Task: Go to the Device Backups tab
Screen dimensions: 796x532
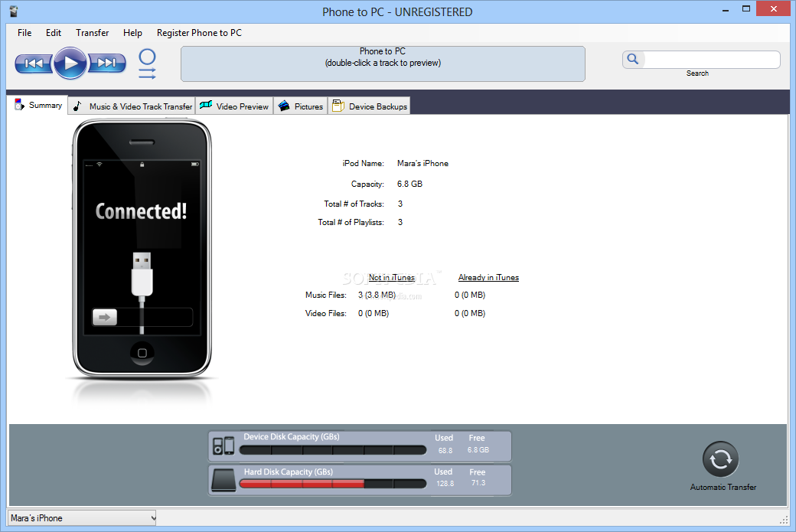Action: [370, 106]
